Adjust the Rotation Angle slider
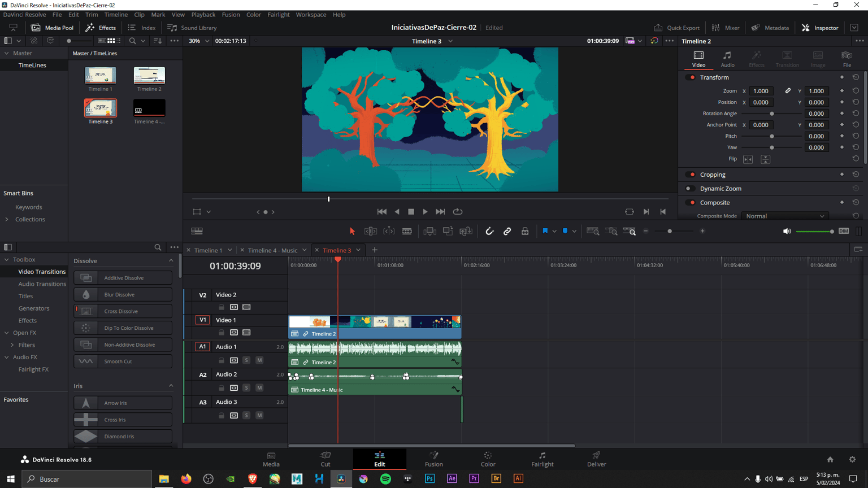Image resolution: width=868 pixels, height=488 pixels. click(771, 114)
